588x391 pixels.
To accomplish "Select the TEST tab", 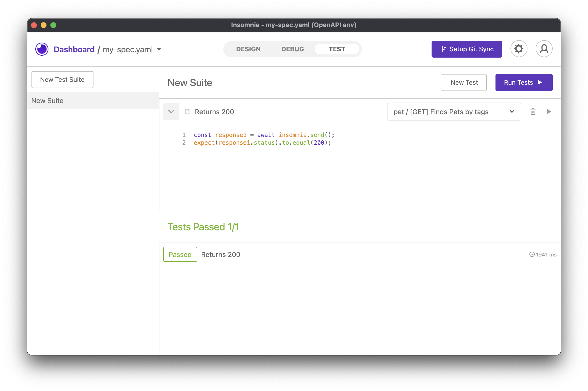I will click(337, 49).
